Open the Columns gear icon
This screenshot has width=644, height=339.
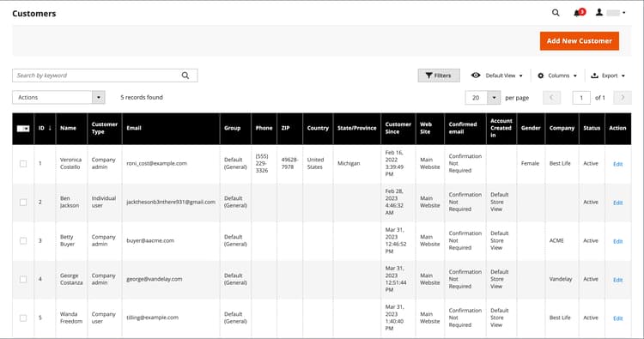point(540,76)
